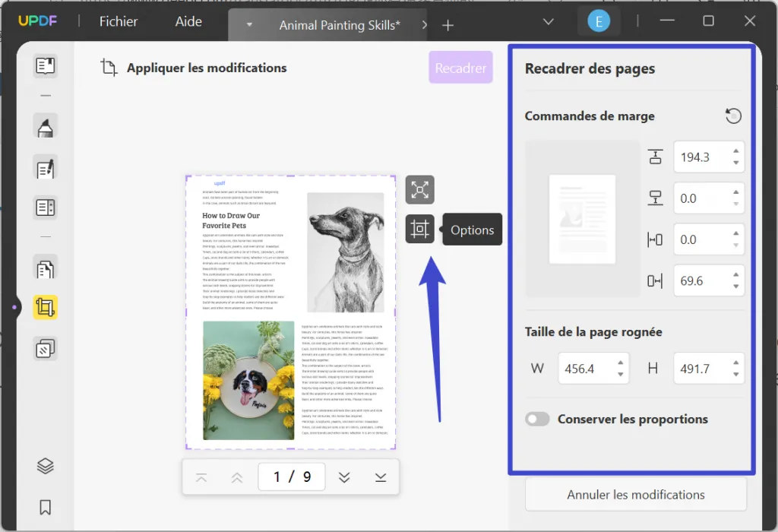
Task: Click the page number input showing 1 / 9
Action: (292, 477)
